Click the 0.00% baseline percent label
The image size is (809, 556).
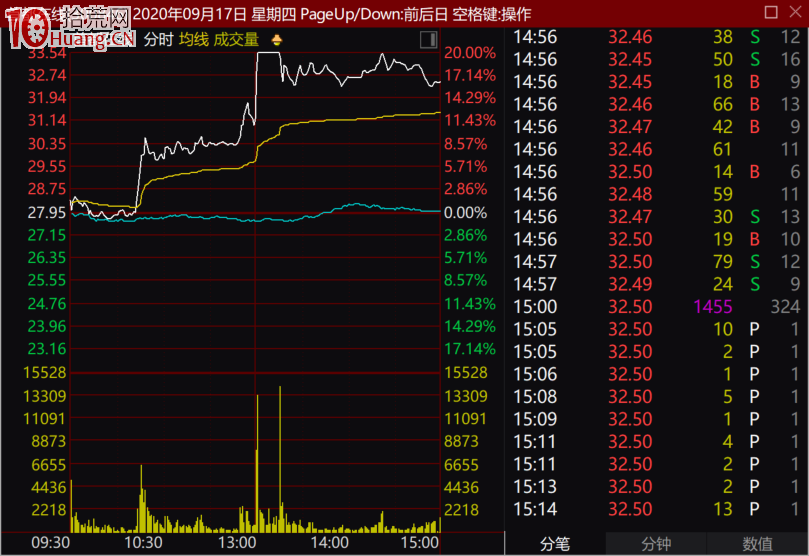click(465, 212)
